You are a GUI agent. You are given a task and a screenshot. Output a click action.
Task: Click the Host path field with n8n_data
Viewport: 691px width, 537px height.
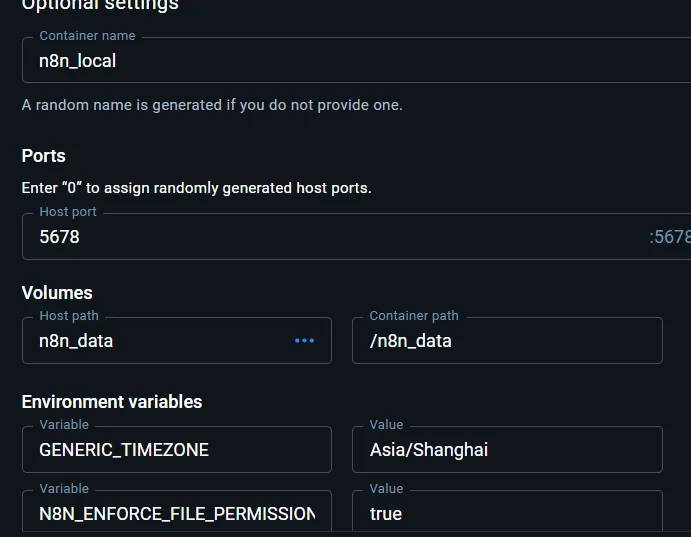point(160,341)
